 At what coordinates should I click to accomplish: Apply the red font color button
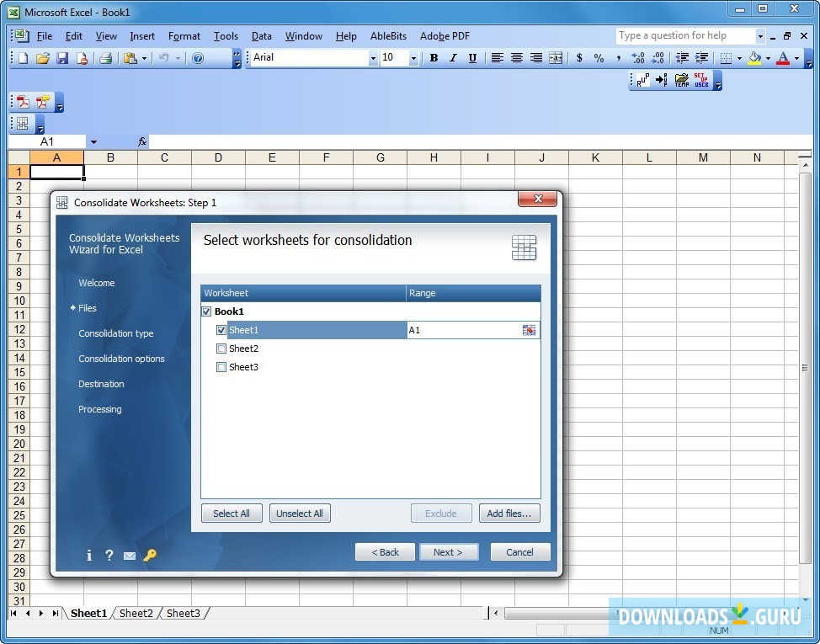pos(782,58)
